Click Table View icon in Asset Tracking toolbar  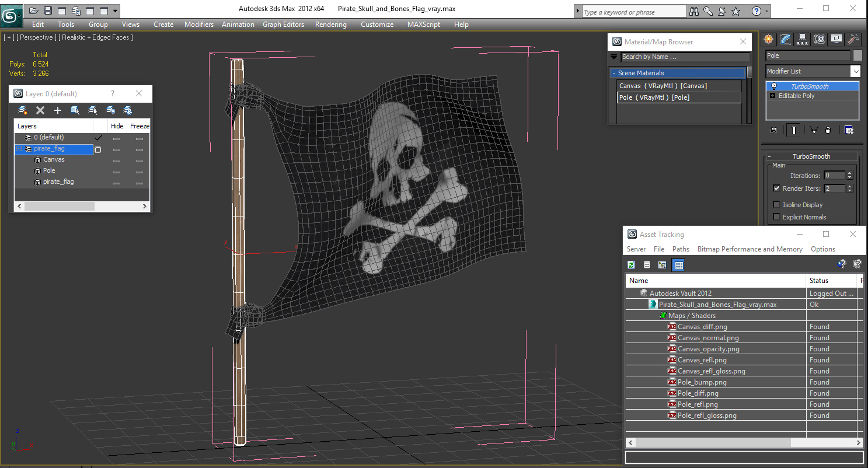(678, 265)
